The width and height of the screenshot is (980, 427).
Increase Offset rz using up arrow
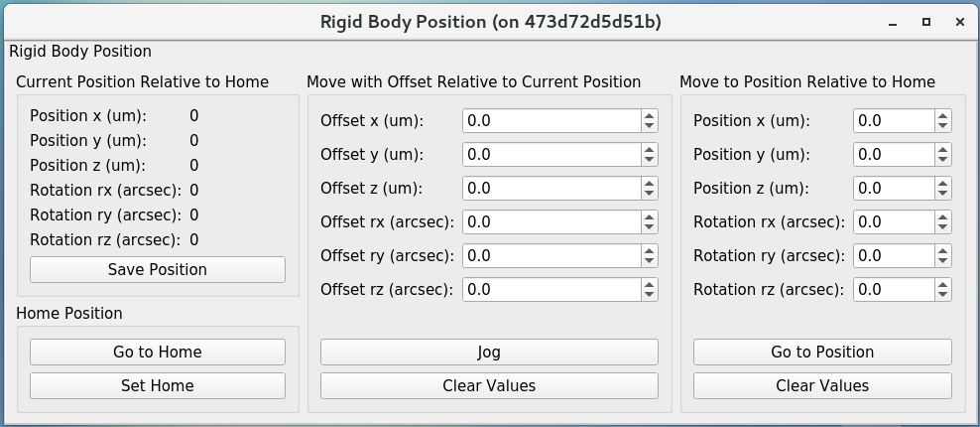(649, 284)
